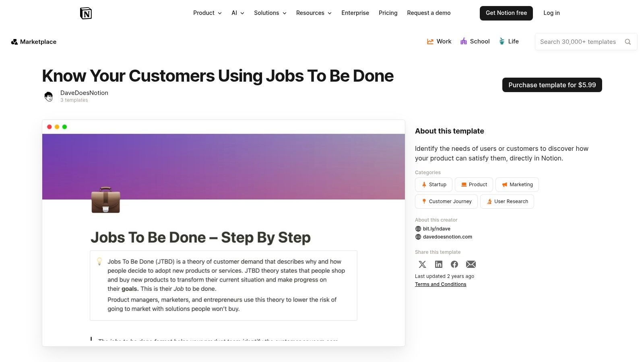This screenshot has width=644, height=362.
Task: Share template on X (Twitter)
Action: (422, 264)
